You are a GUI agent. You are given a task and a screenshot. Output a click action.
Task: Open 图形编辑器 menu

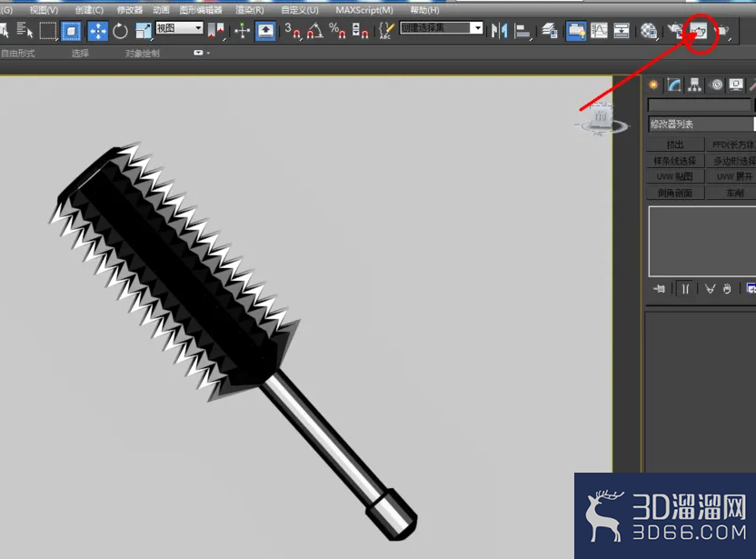click(201, 10)
